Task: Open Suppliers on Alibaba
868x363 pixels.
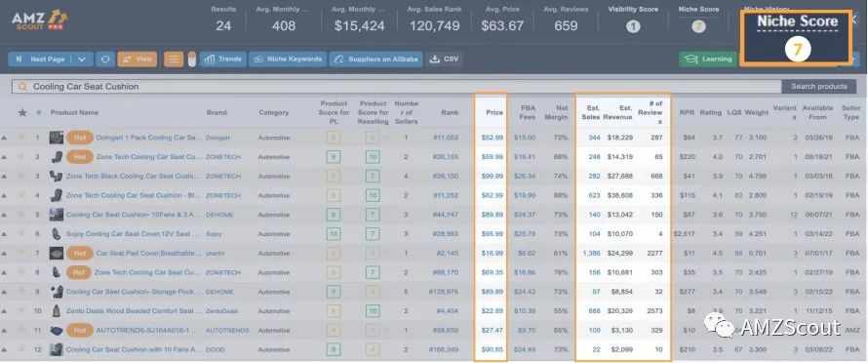Action: point(375,60)
